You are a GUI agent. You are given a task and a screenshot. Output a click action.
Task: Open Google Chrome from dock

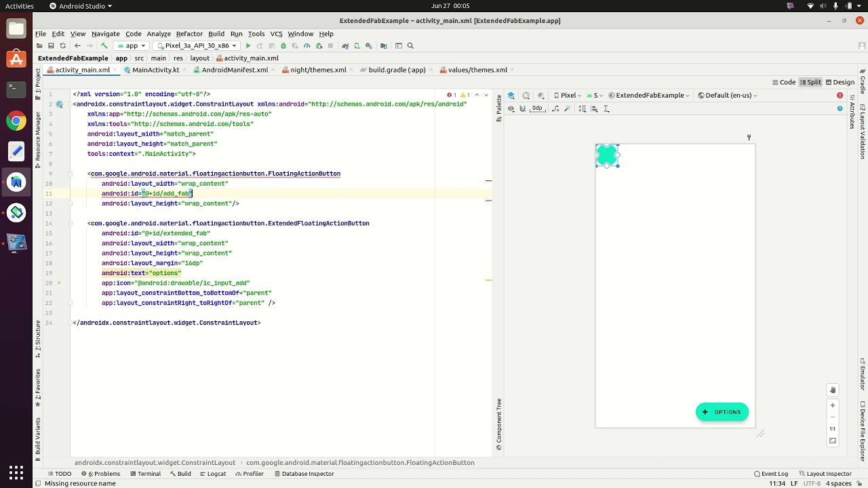pos(16,121)
